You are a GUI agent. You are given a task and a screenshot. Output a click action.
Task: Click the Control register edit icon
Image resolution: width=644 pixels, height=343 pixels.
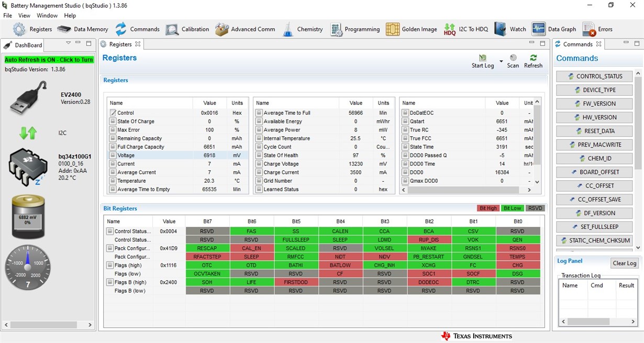tap(113, 113)
